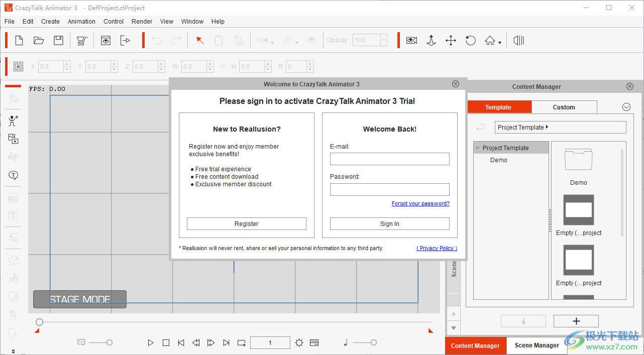The height and width of the screenshot is (355, 644).
Task: Open the Animation menu
Action: (x=81, y=22)
